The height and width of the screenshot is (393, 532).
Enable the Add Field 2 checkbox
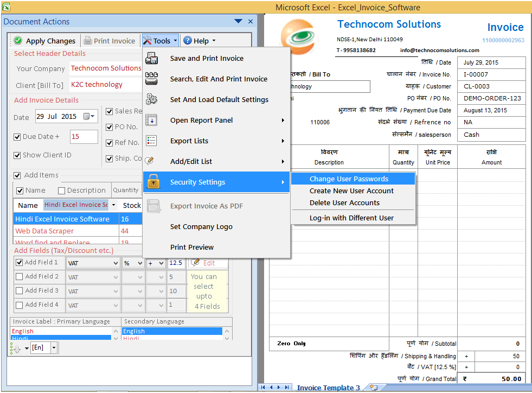coord(20,276)
